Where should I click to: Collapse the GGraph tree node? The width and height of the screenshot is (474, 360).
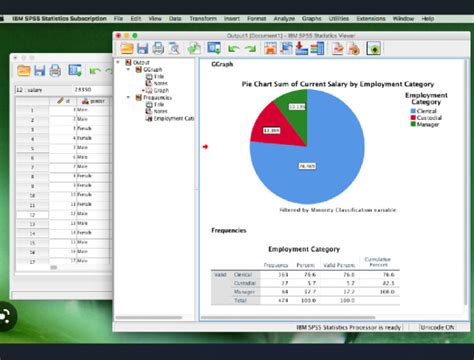tap(128, 69)
